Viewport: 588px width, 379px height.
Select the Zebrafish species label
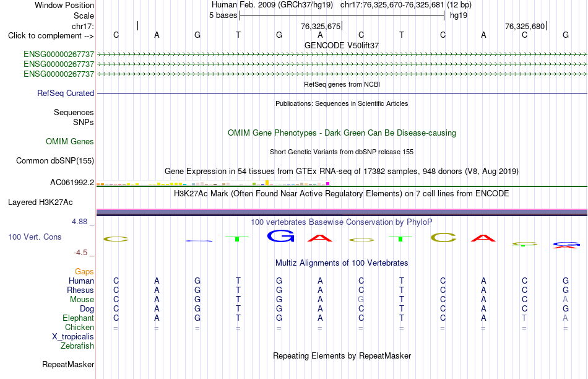(77, 346)
